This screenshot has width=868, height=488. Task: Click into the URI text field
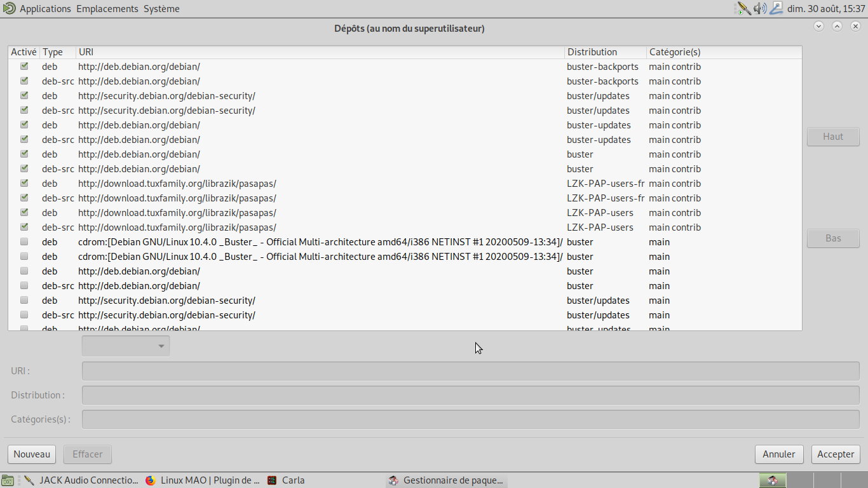point(470,371)
